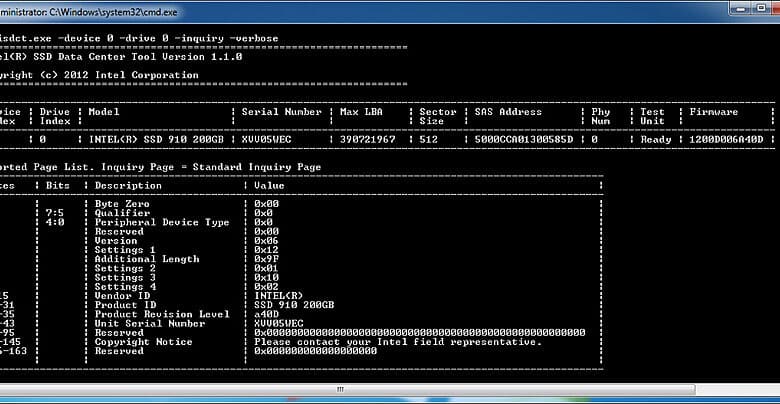The image size is (780, 404).
Task: Click the Firmware column header
Action: point(713,112)
